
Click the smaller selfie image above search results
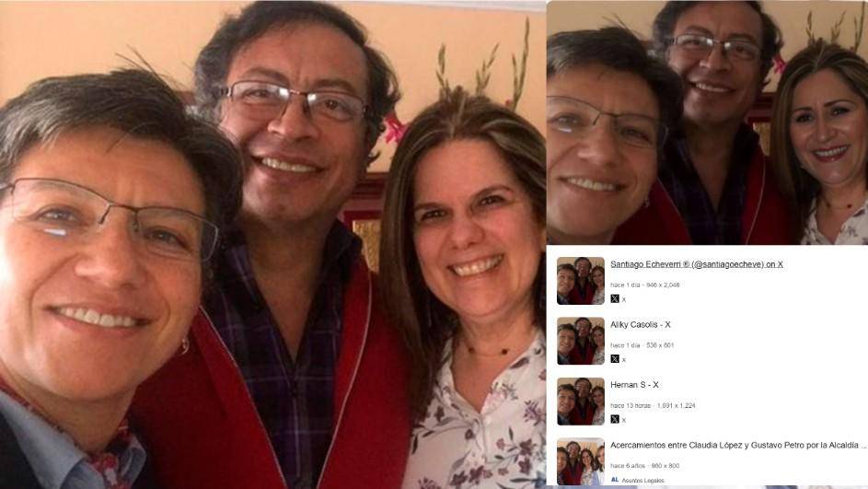[x=707, y=122]
